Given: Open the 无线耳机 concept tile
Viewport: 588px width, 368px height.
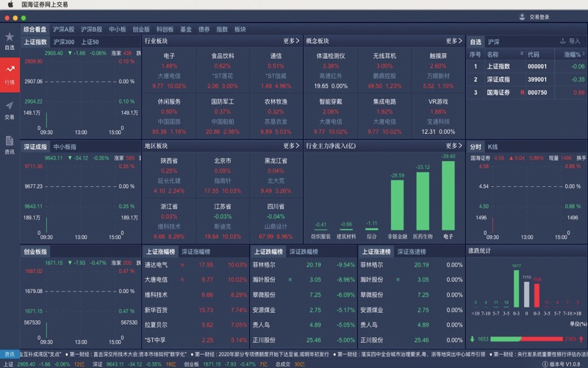Looking at the screenshot, I should (x=384, y=71).
